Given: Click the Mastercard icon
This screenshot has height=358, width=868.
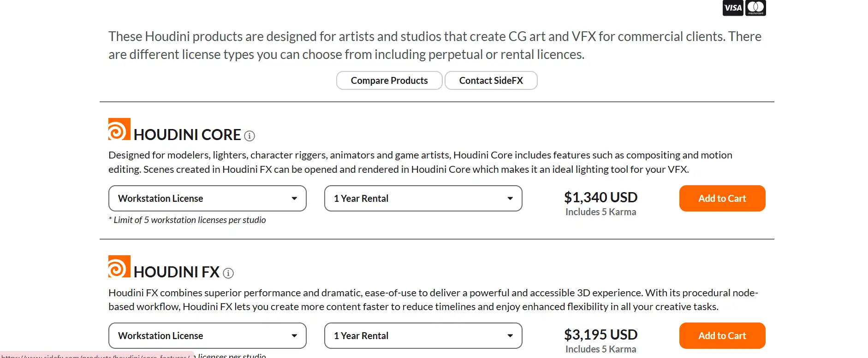Looking at the screenshot, I should (755, 8).
